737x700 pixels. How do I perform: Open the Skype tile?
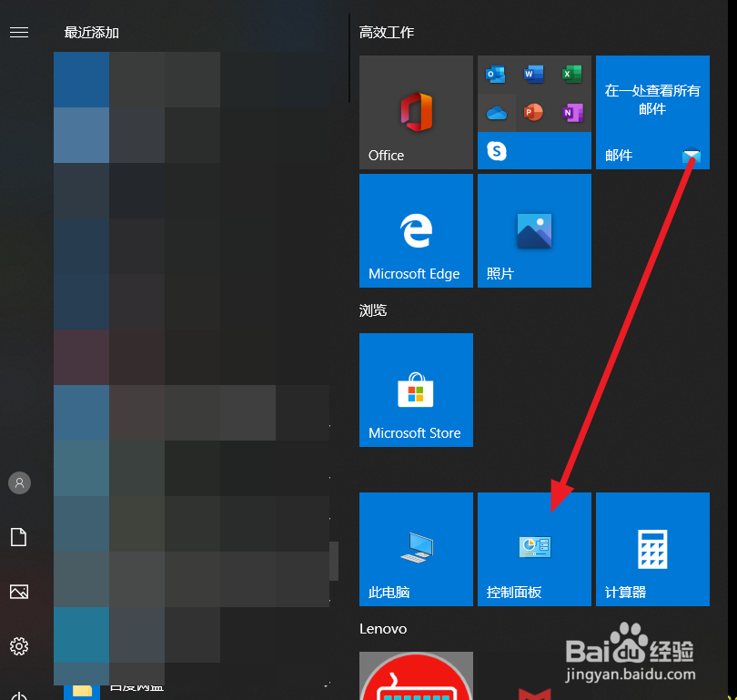coord(534,151)
